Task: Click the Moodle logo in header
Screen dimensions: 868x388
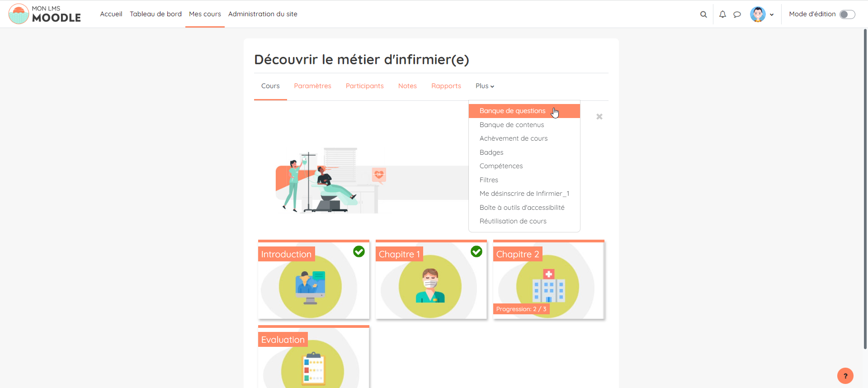Action: tap(45, 14)
